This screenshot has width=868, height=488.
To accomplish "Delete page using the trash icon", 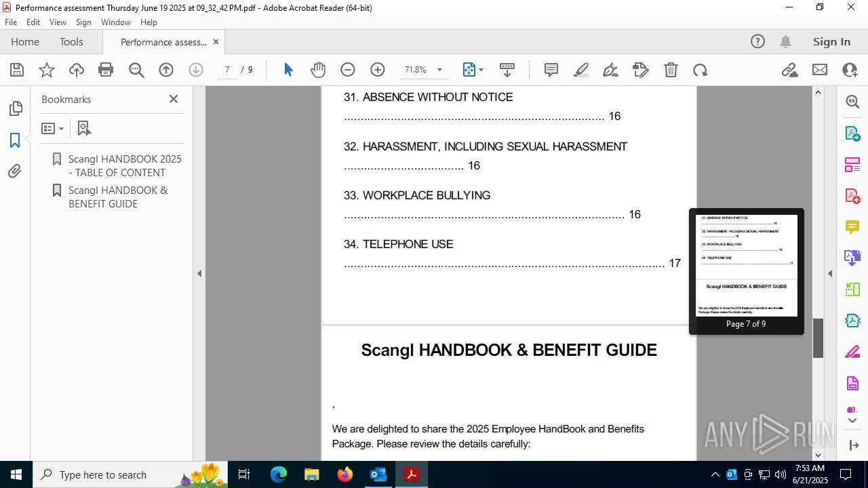I will pyautogui.click(x=671, y=70).
